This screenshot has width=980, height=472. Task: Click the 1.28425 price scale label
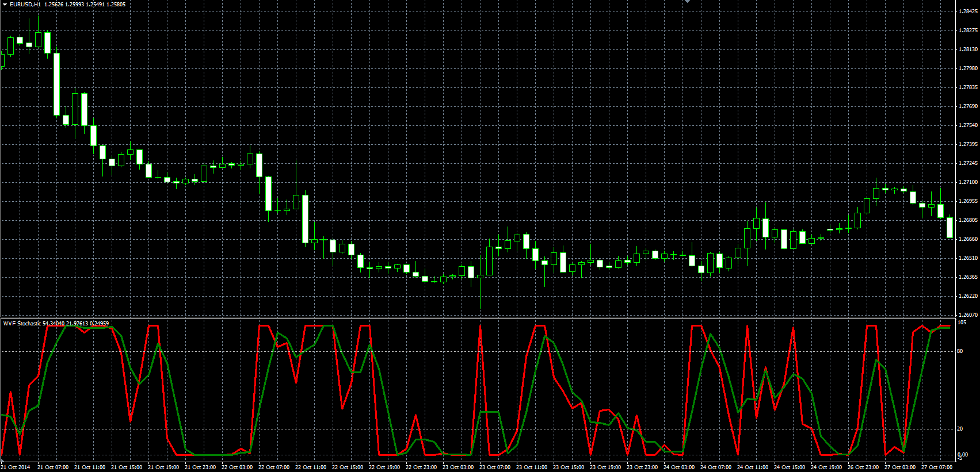pos(968,11)
